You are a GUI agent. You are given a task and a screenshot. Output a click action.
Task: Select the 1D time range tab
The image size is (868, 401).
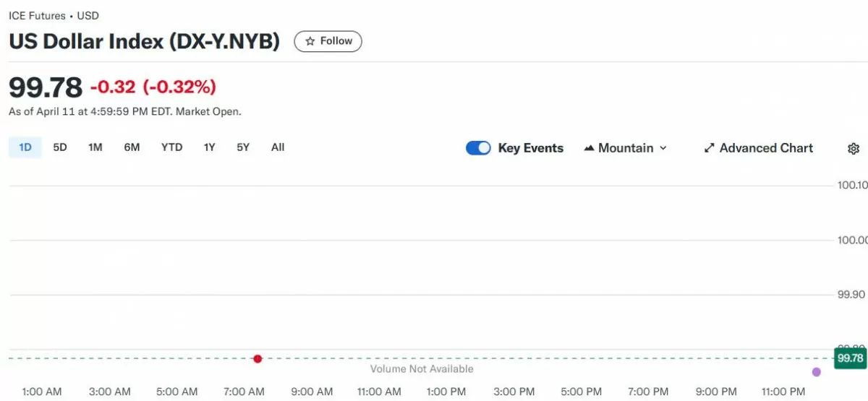(x=25, y=147)
